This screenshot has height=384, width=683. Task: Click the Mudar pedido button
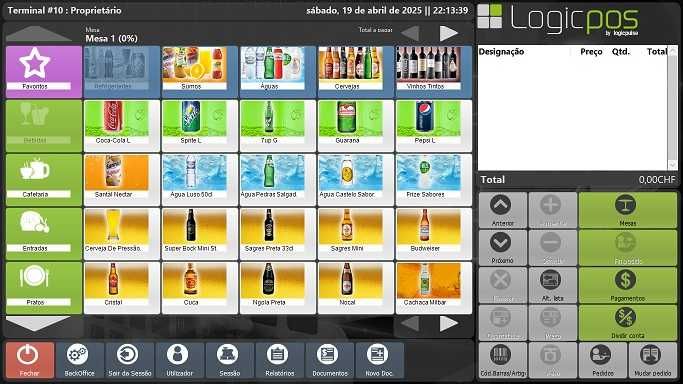click(x=653, y=360)
